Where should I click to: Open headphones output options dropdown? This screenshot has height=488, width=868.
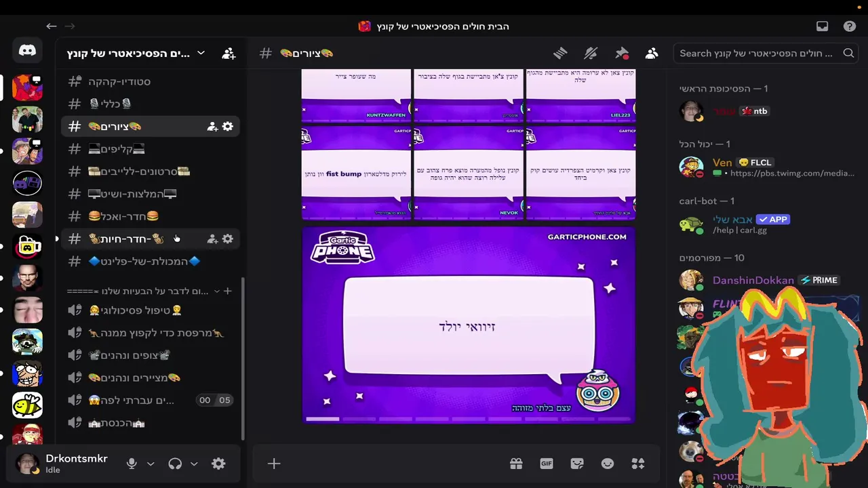click(194, 464)
